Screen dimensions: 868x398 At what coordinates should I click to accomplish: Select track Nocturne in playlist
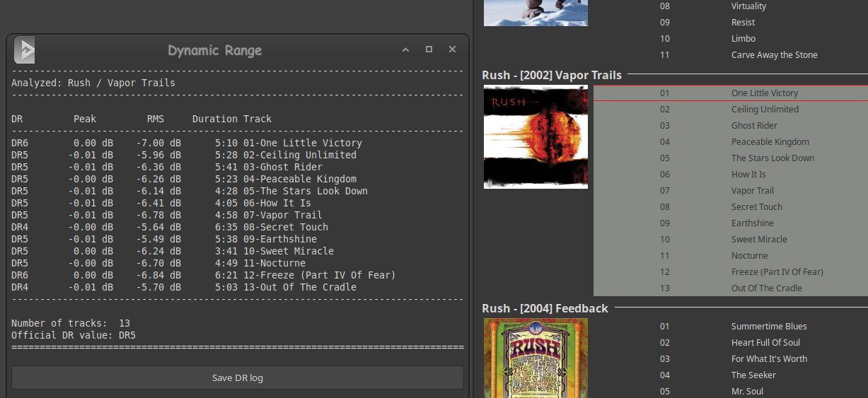pos(731,255)
